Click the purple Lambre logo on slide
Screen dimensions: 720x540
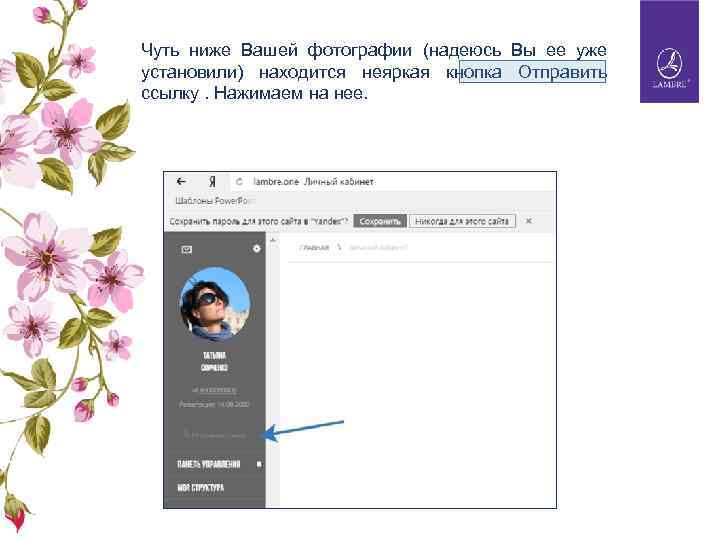669,51
